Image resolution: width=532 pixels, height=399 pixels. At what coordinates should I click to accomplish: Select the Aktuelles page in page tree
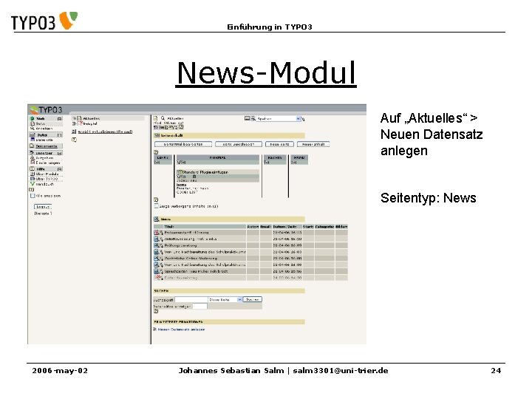pyautogui.click(x=92, y=118)
